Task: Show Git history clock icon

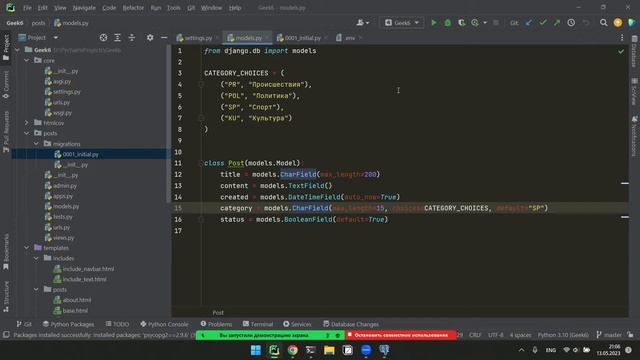Action: pyautogui.click(x=571, y=23)
